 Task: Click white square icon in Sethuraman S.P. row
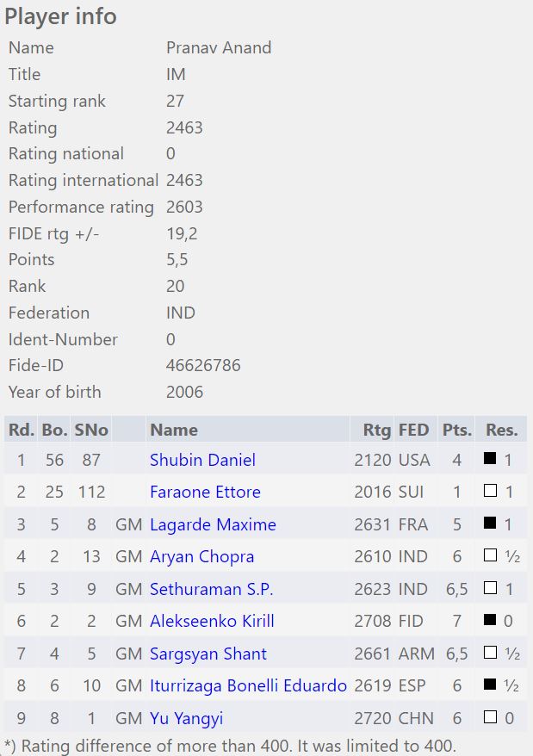(490, 589)
